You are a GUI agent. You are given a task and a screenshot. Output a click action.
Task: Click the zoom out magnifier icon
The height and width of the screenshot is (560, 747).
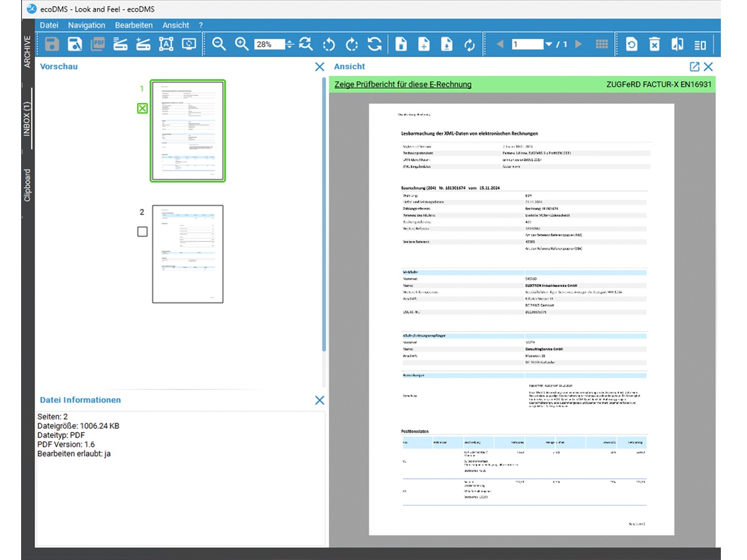tap(218, 44)
